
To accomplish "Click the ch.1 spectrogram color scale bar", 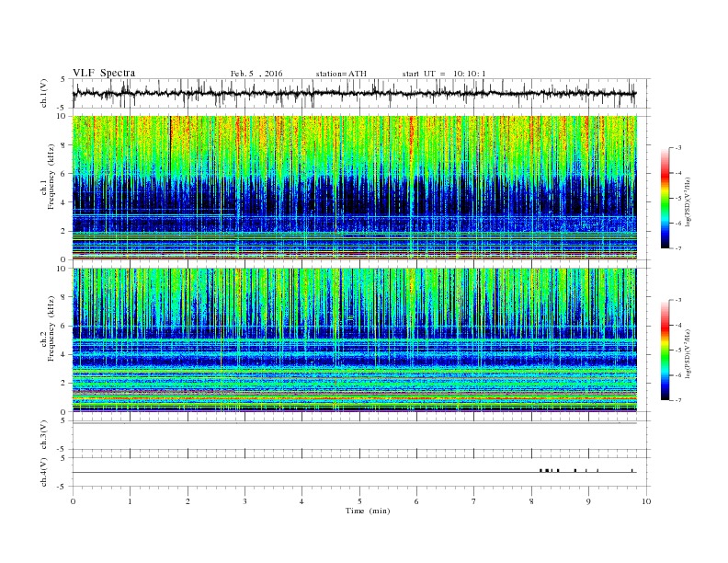I will click(x=665, y=199).
